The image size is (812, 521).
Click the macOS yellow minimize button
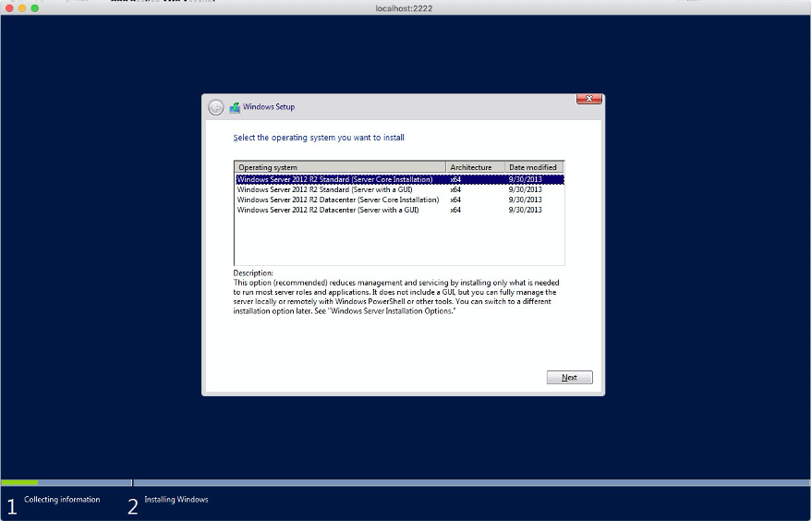pyautogui.click(x=22, y=7)
